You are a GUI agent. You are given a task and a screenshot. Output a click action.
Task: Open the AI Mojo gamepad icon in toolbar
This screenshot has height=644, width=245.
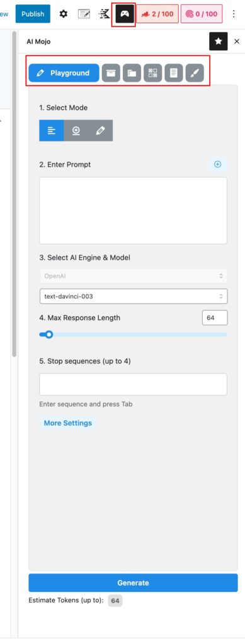click(x=123, y=14)
